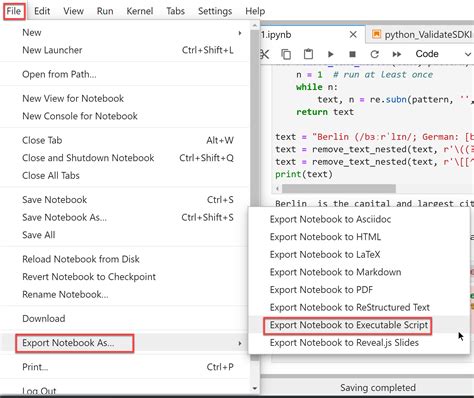
Task: Select Open from Path...
Action: click(x=125, y=74)
